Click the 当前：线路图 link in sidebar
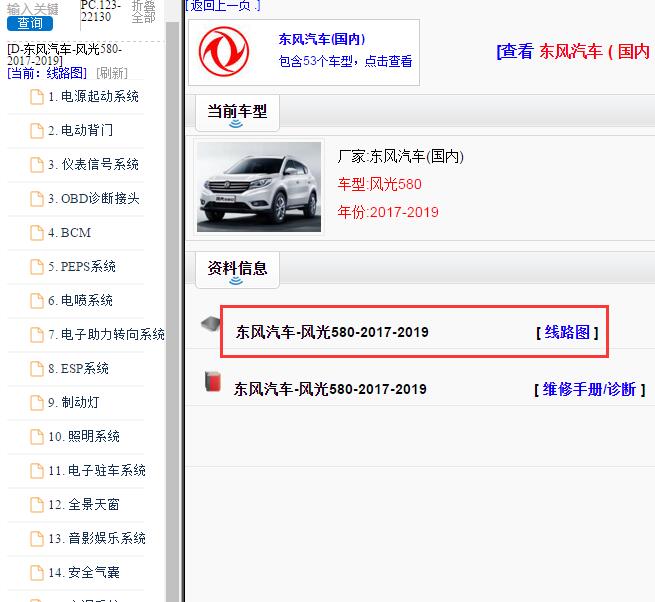The width and height of the screenshot is (655, 602). [x=47, y=74]
